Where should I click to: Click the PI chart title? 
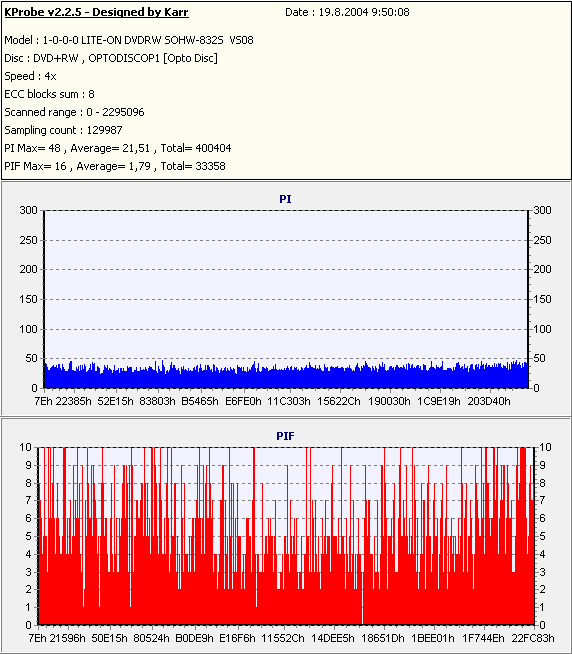(285, 199)
